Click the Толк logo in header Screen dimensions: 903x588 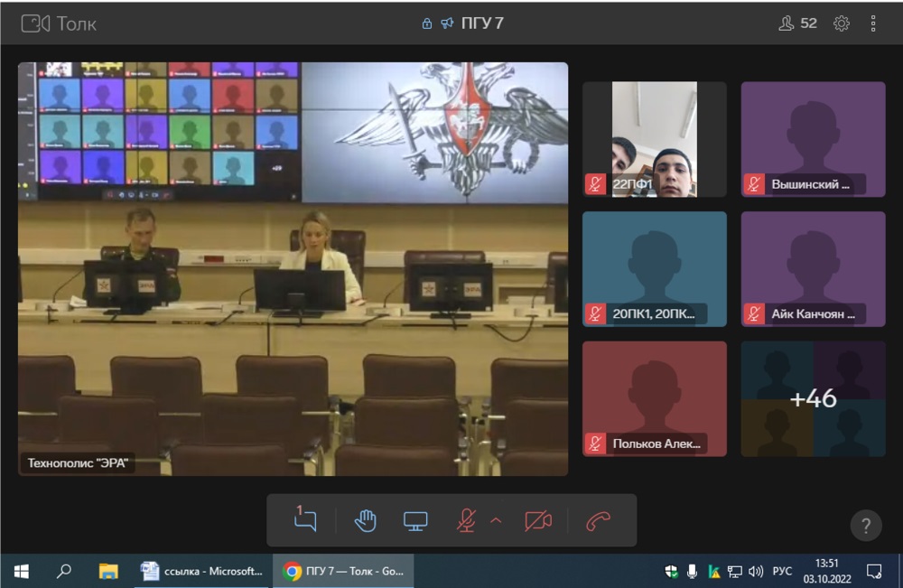click(x=59, y=23)
